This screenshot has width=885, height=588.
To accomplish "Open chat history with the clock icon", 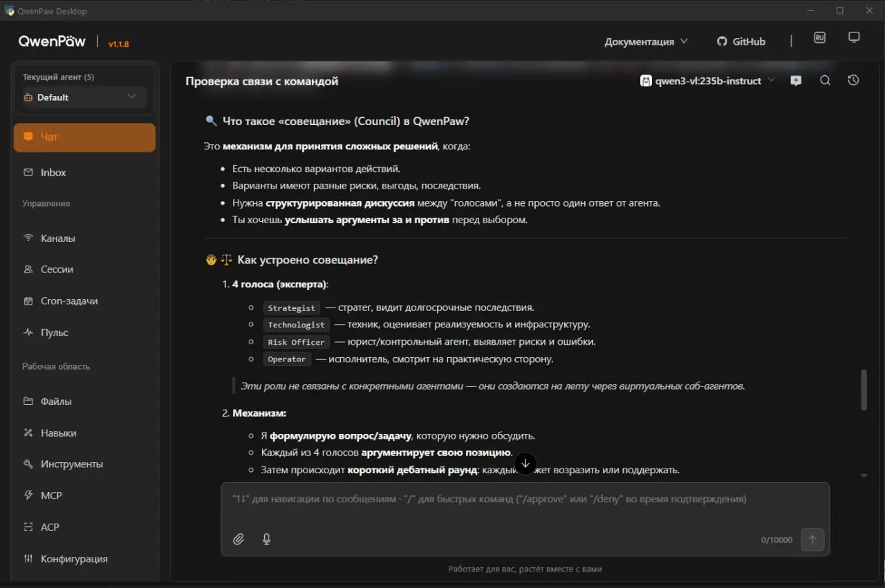I will 853,81.
